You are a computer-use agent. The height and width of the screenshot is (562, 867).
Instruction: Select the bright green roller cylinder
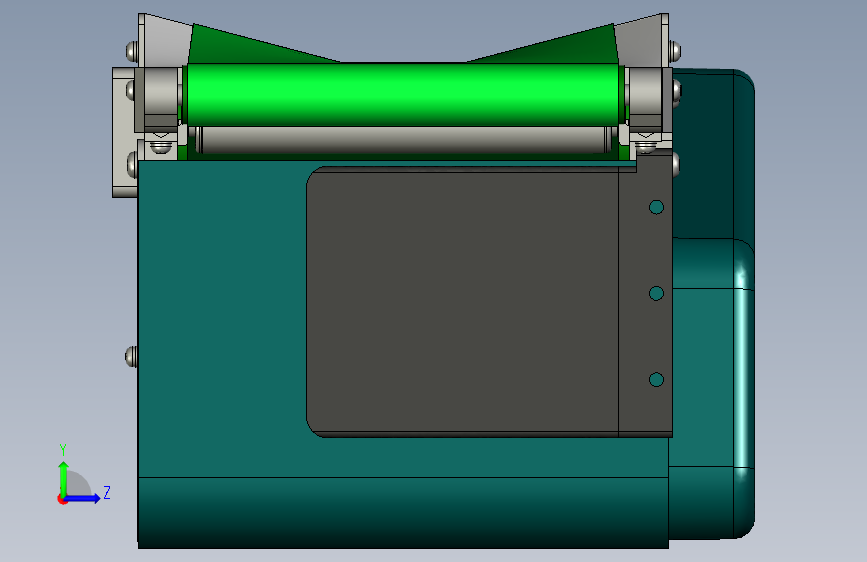point(403,94)
